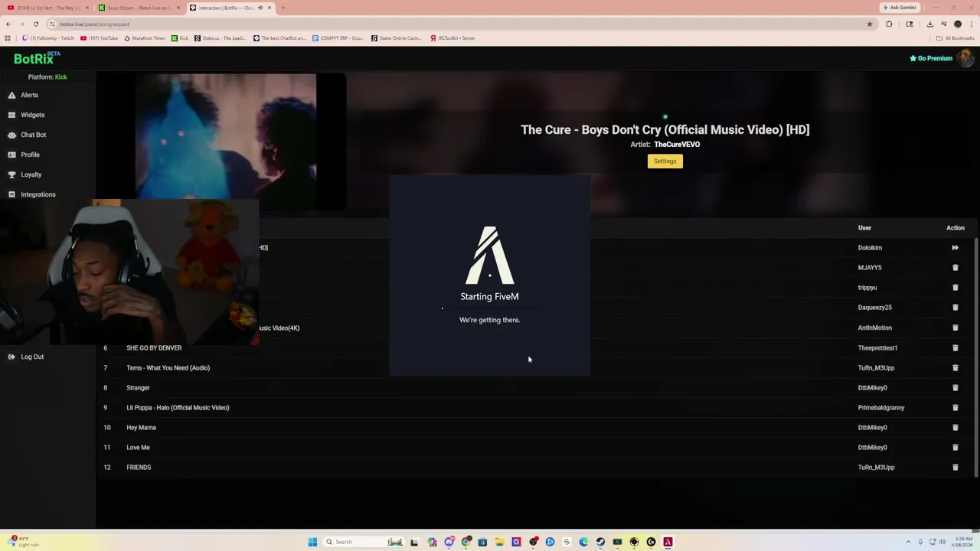The width and height of the screenshot is (980, 551).
Task: Click the Go Premium link
Action: click(931, 58)
